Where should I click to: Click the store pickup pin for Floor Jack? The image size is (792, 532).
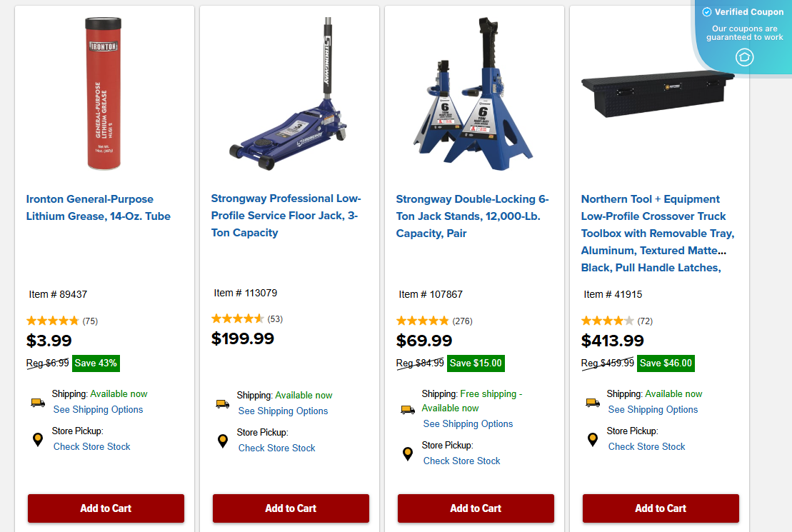(x=223, y=441)
